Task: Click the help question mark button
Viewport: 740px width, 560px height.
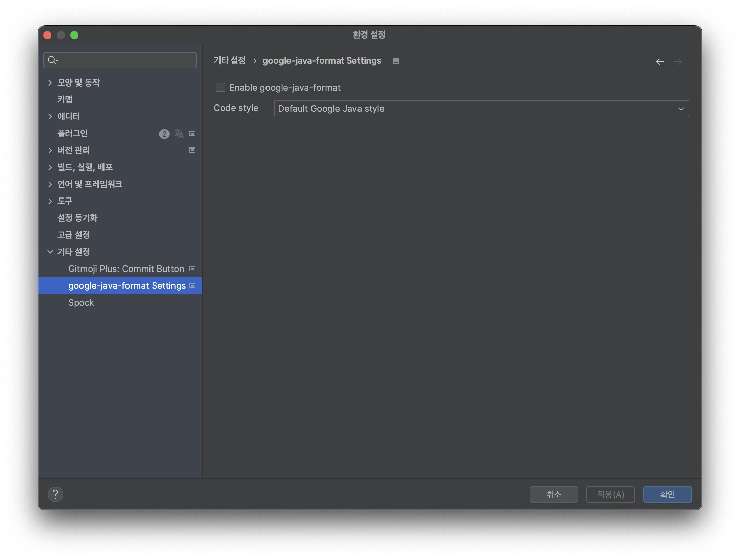Action: tap(55, 494)
